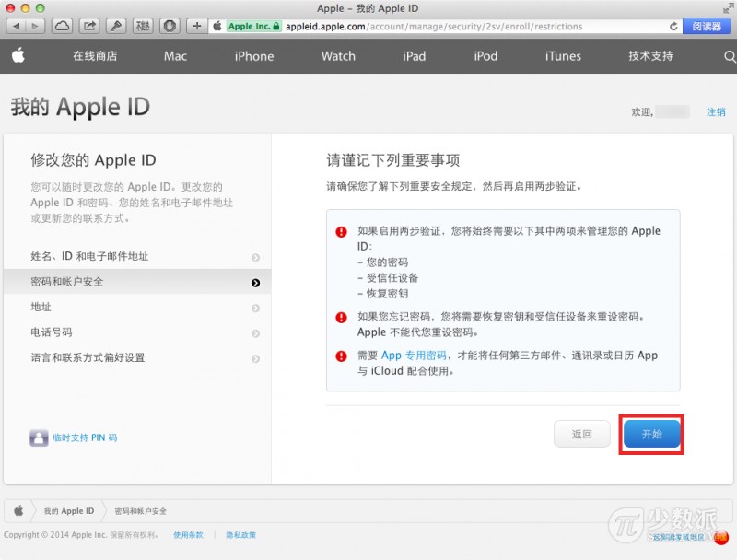Click 密码和帐户安全 breadcrumb
The height and width of the screenshot is (560, 737).
tap(141, 511)
